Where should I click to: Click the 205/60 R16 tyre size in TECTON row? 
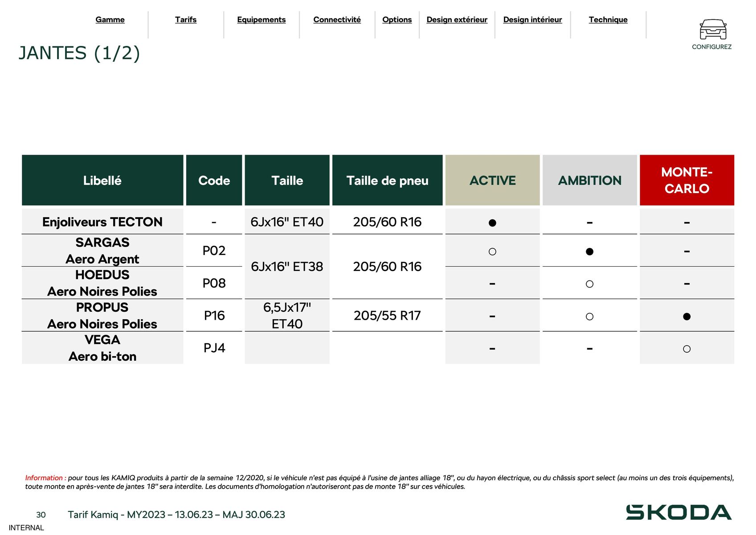tap(388, 222)
